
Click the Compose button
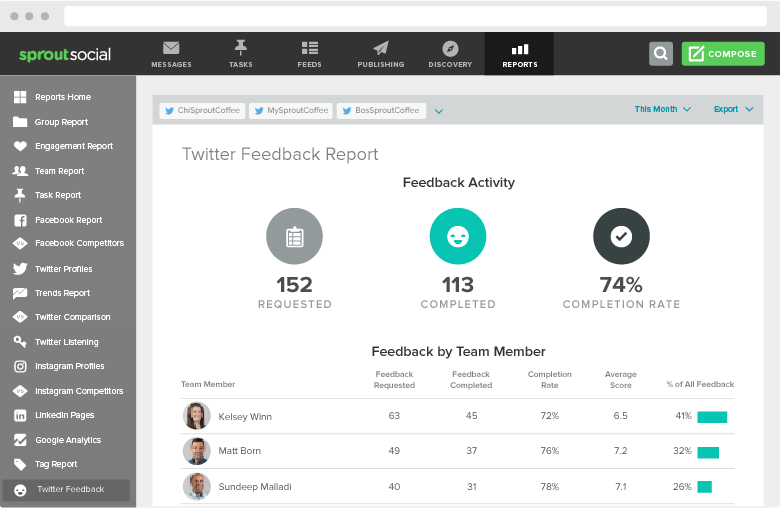[723, 54]
